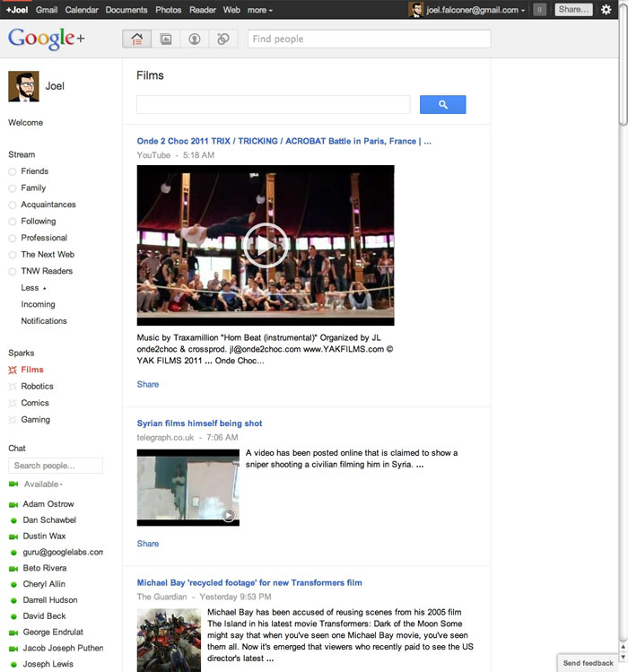Click the notifications counter box
Viewport: 628px width, 672px height.
[x=540, y=10]
